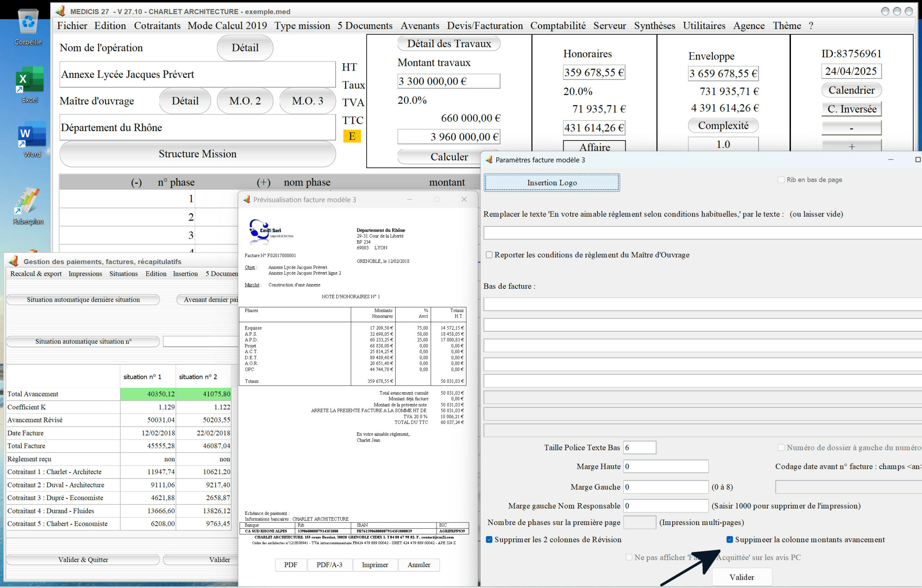The width and height of the screenshot is (922, 588).
Task: Open Recalcul & export menu
Action: point(36,274)
